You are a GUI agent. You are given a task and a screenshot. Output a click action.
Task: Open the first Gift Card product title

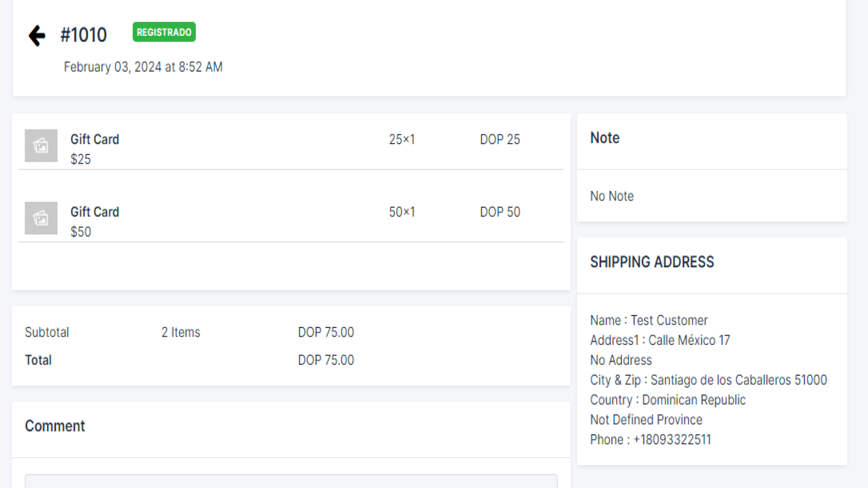(95, 139)
